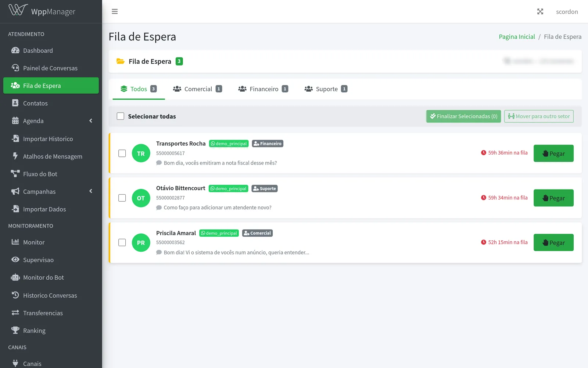Click the Atalhos de Mensagem lightning icon
Image resolution: width=588 pixels, height=368 pixels.
tap(15, 156)
